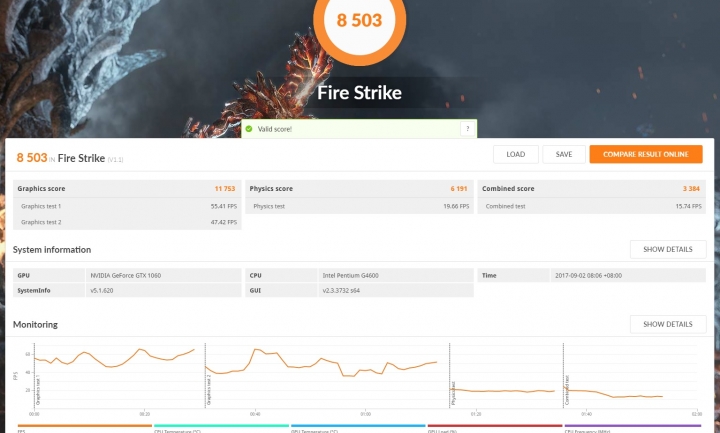Click the '8 503 in Fire Strike' result heading
Image resolution: width=720 pixels, height=433 pixels.
tap(70, 158)
